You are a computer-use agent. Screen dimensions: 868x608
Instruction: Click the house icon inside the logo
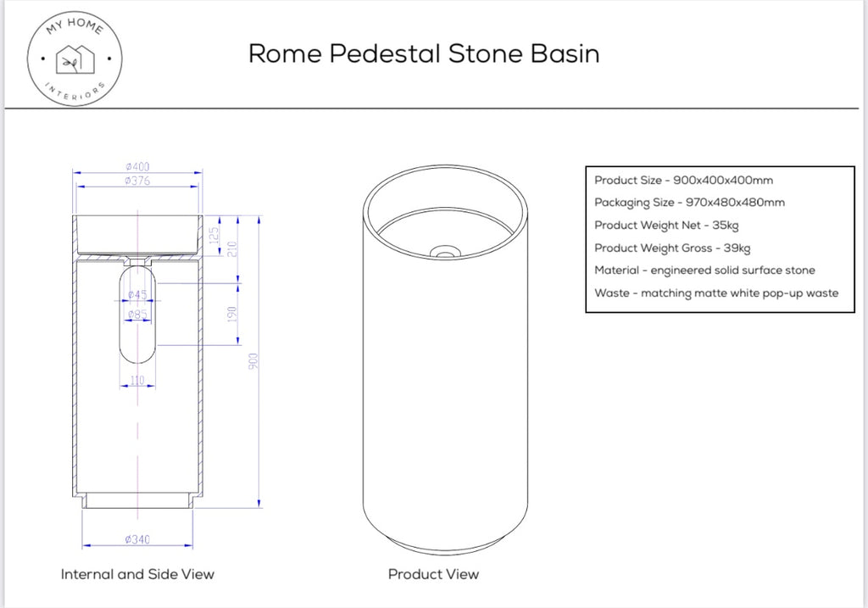pos(73,59)
